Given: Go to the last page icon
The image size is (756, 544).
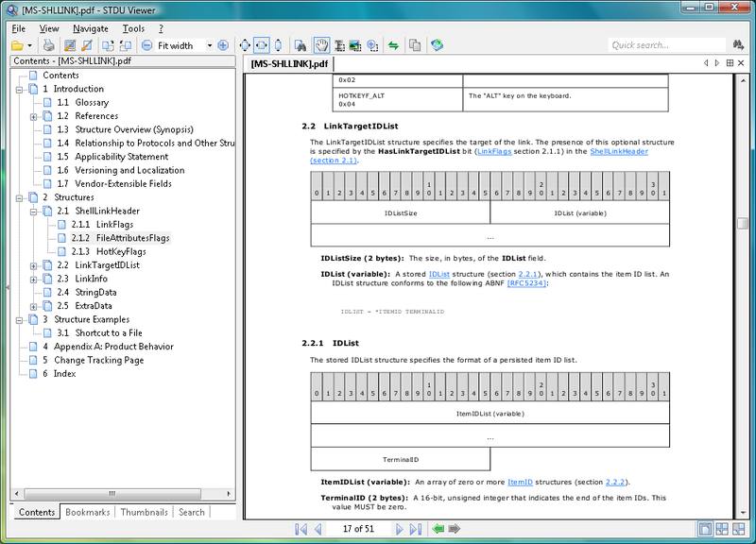Looking at the screenshot, I should pyautogui.click(x=416, y=529).
